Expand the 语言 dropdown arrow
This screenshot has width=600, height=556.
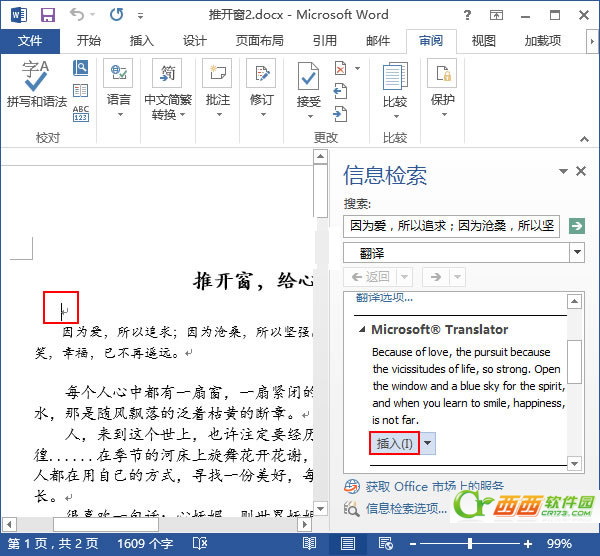coord(120,114)
